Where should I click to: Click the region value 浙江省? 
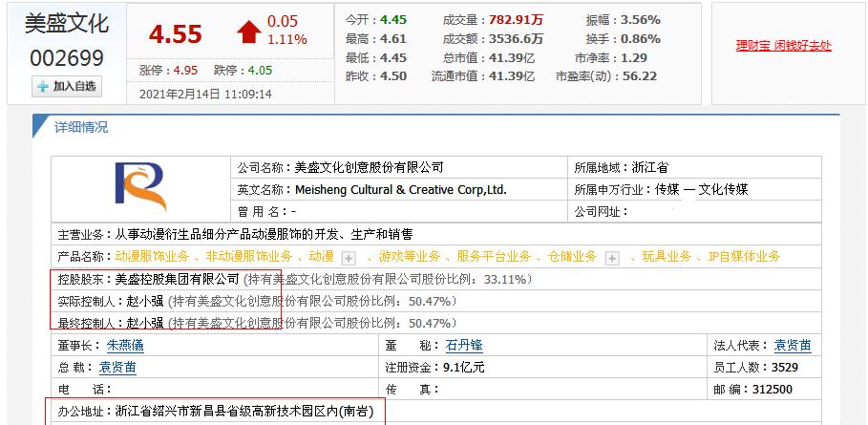[x=650, y=167]
